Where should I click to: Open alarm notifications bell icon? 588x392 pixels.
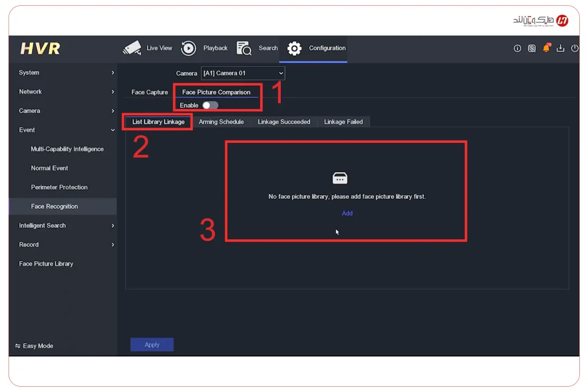[546, 48]
